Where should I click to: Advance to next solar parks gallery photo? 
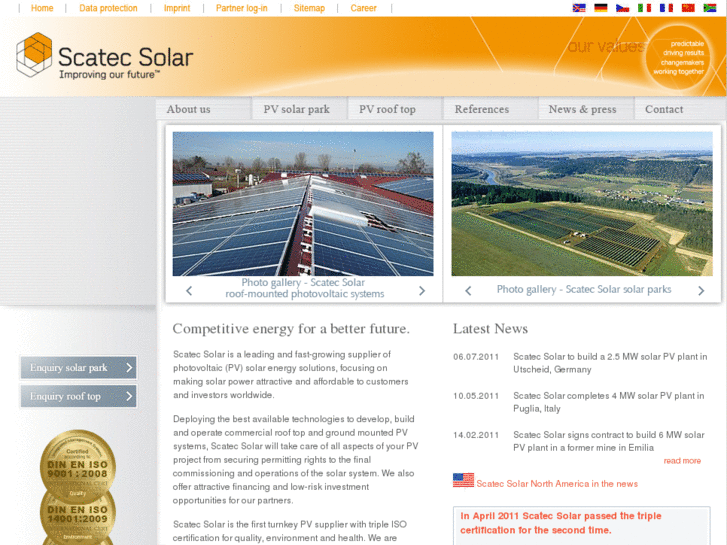click(x=701, y=291)
